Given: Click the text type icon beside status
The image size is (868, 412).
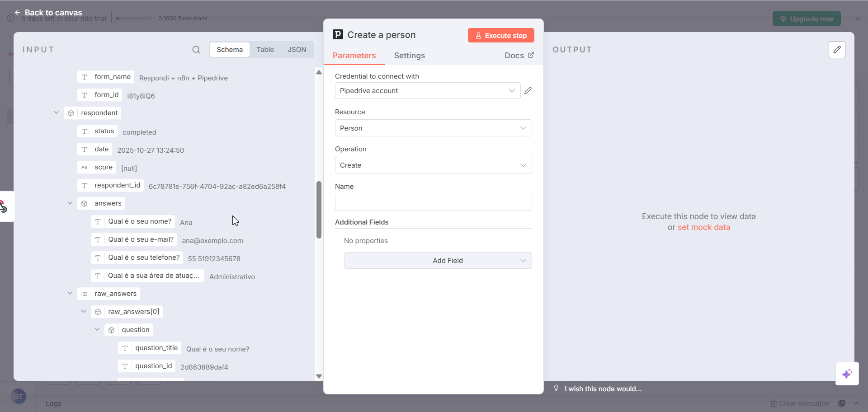Looking at the screenshot, I should pyautogui.click(x=85, y=131).
